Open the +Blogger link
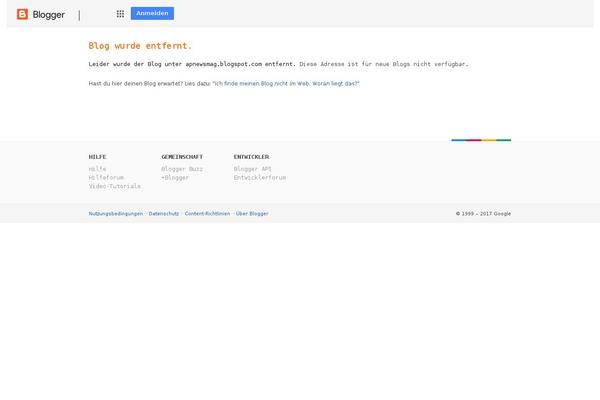Screen dimensions: 600x400 point(175,178)
